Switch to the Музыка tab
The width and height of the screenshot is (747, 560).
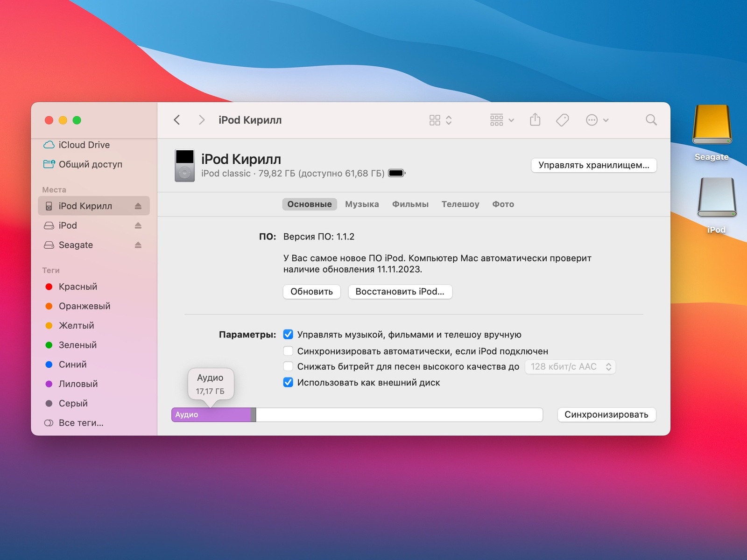point(362,204)
